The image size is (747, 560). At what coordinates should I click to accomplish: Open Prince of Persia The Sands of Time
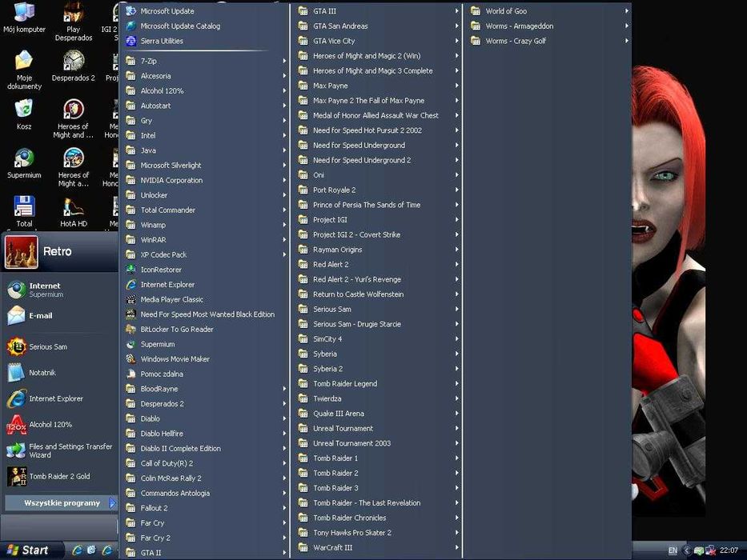point(378,205)
